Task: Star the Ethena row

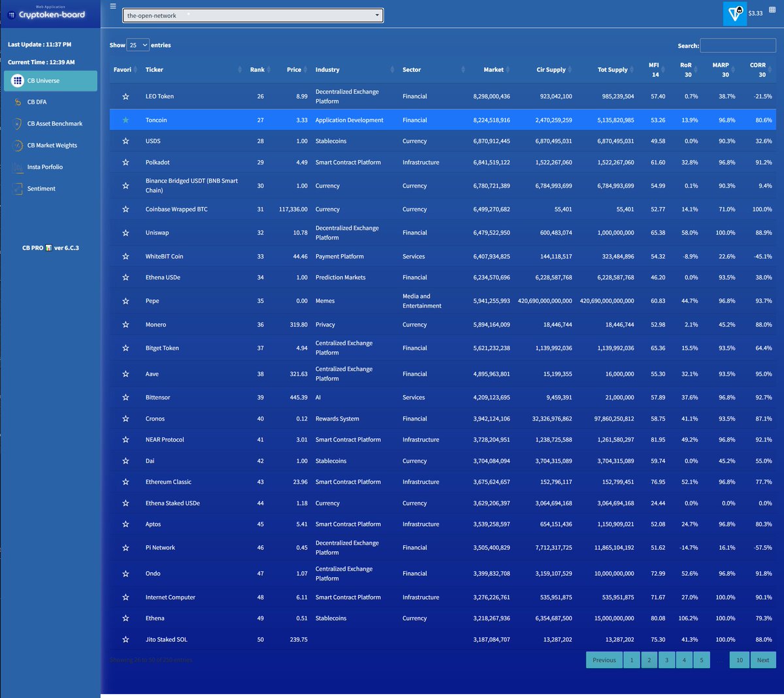Action: [125, 618]
